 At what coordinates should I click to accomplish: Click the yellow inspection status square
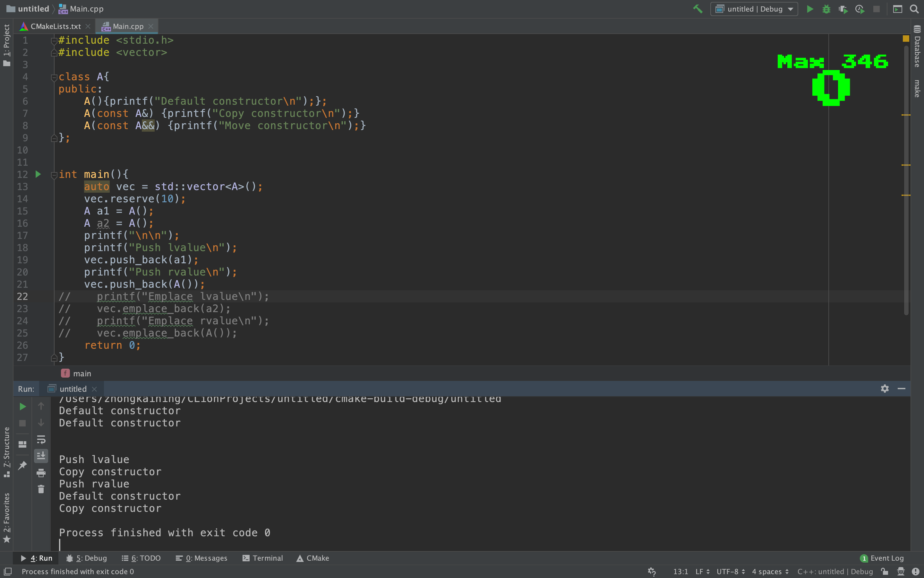906,38
